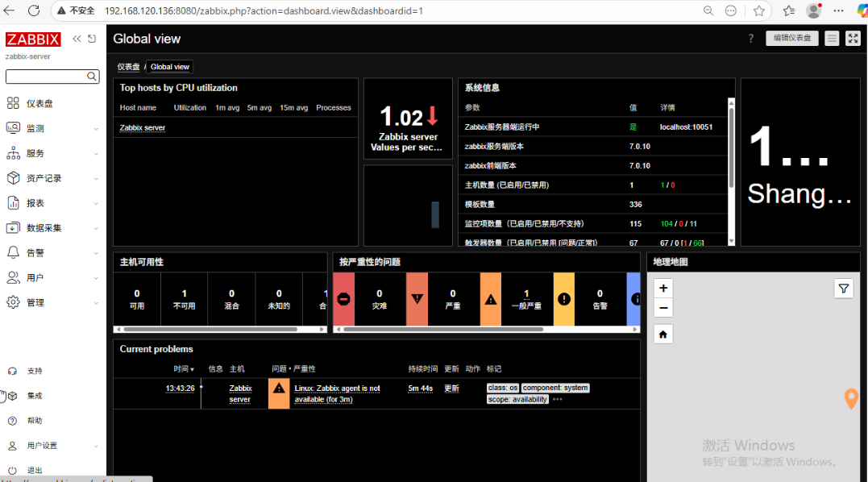Sort problems by 时间 column header
Viewport: 868px width, 482px height.
(184, 369)
